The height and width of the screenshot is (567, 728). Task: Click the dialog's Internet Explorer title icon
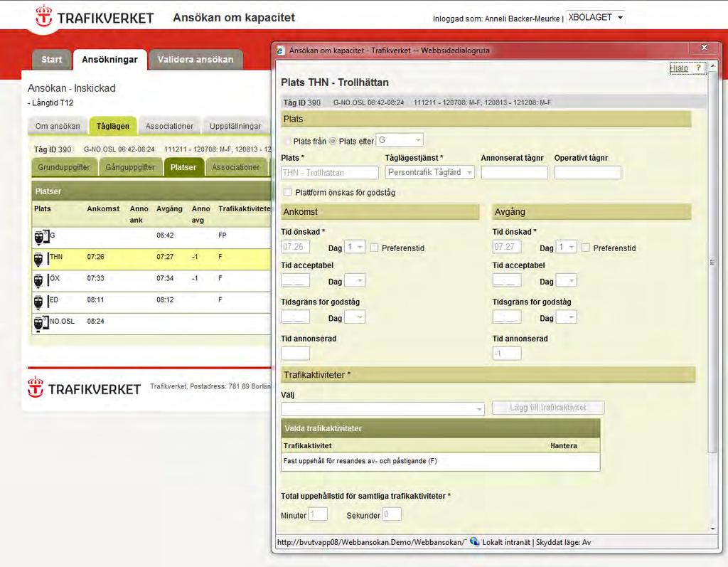point(280,51)
